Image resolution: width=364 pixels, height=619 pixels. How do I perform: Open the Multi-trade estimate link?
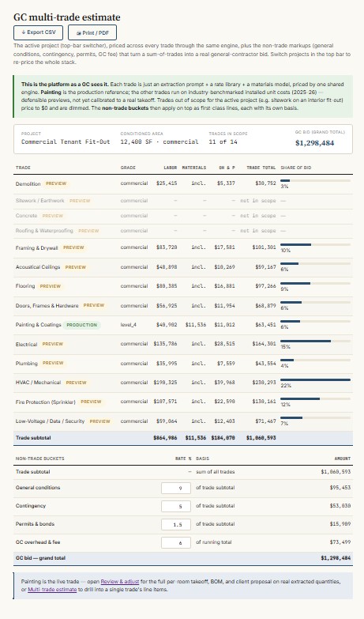52,590
